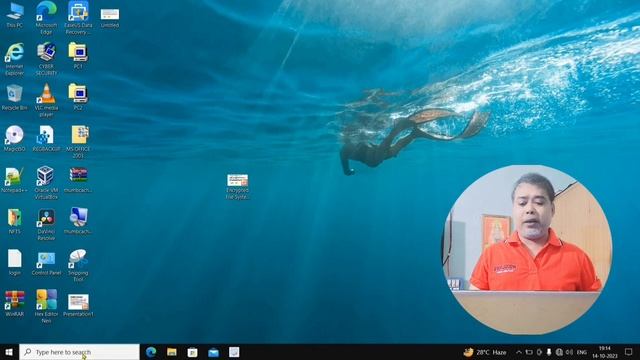Select the Snipping Tool shortcut

[78, 266]
